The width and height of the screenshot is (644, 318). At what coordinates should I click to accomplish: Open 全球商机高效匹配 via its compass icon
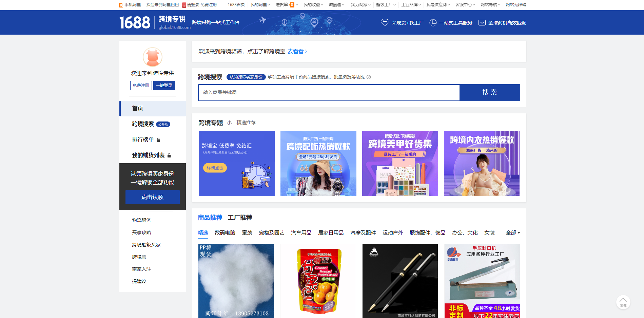482,22
